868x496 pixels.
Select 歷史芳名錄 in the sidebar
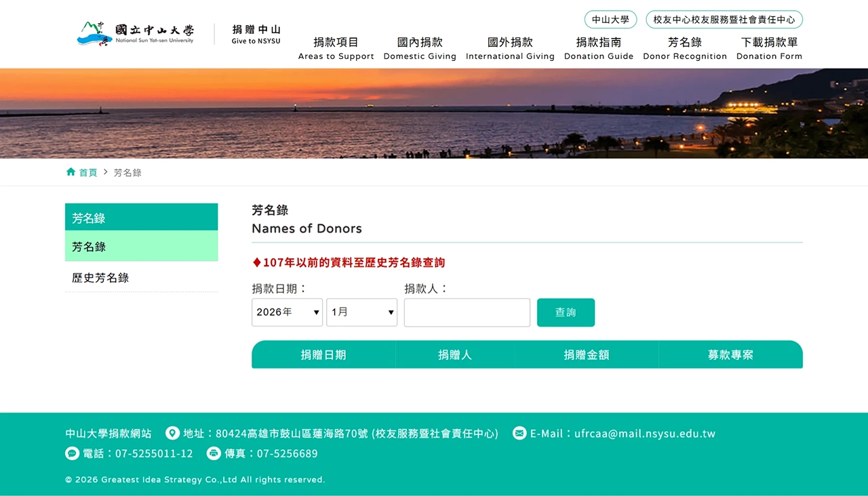141,278
